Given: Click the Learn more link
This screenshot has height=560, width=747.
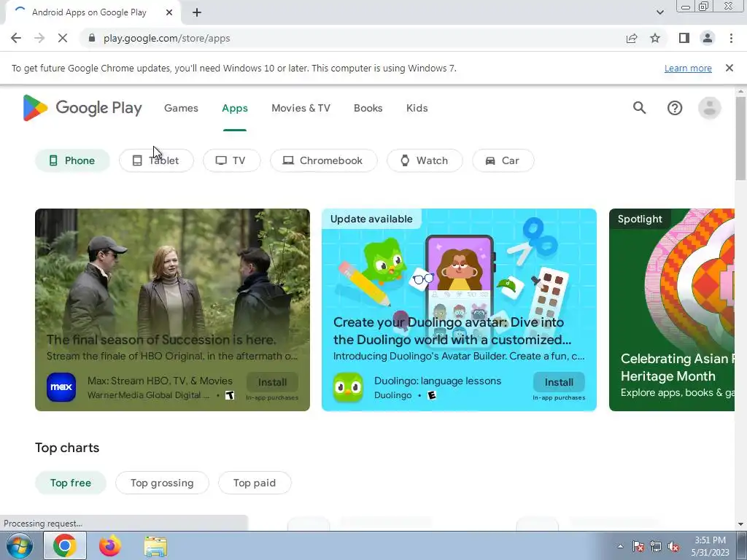Looking at the screenshot, I should coord(688,68).
